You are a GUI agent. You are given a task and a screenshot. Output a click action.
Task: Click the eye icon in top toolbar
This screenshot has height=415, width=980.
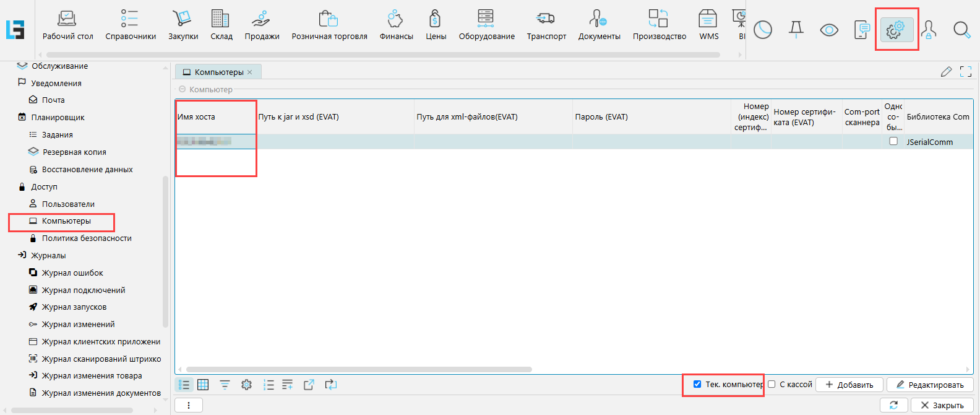click(828, 30)
